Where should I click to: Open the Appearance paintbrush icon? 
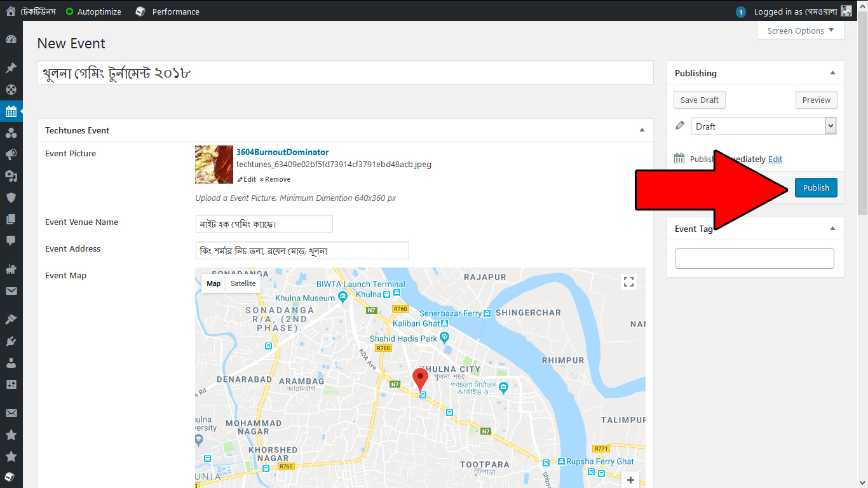pos(11,320)
